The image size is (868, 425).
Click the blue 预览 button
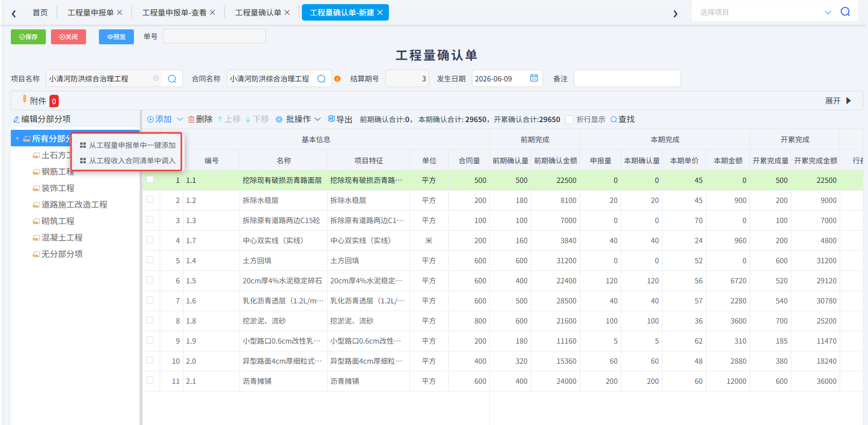click(116, 37)
